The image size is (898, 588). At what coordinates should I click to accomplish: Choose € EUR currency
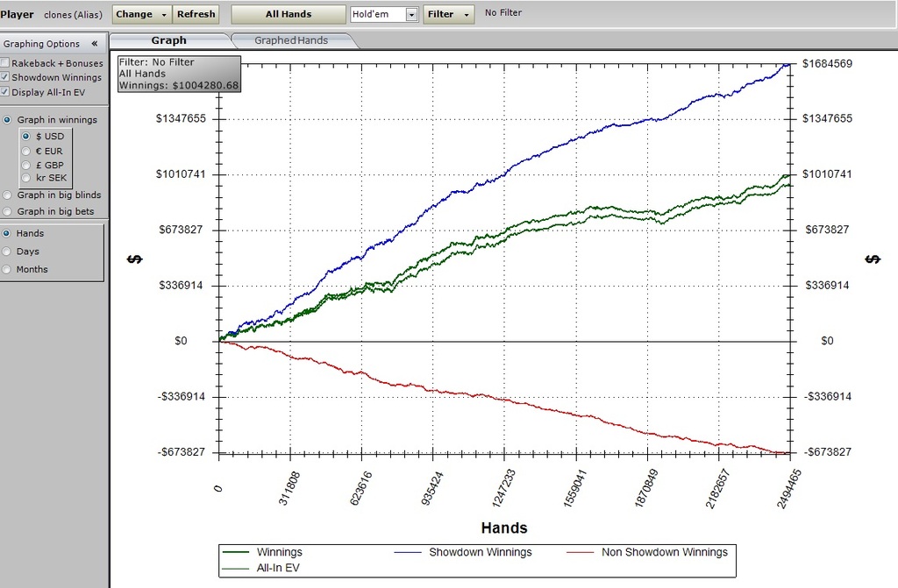[26, 151]
